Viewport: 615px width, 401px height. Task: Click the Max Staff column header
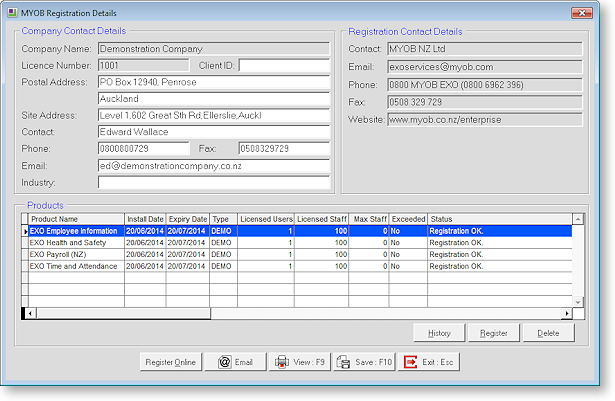click(369, 219)
